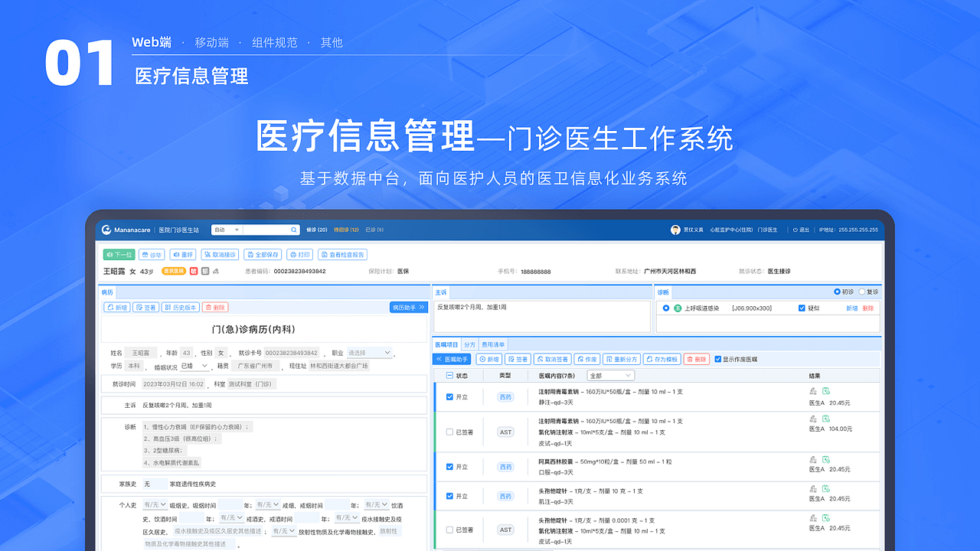Viewport: 980px width, 551px height.
Task: Switch to 已诊 (9) queue tab
Action: pos(374,230)
